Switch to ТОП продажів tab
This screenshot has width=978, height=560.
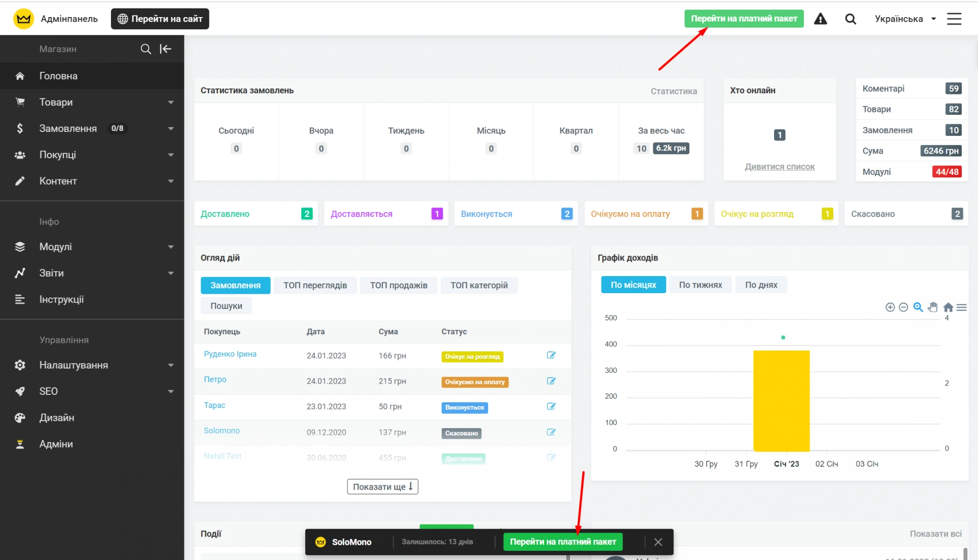pos(399,285)
